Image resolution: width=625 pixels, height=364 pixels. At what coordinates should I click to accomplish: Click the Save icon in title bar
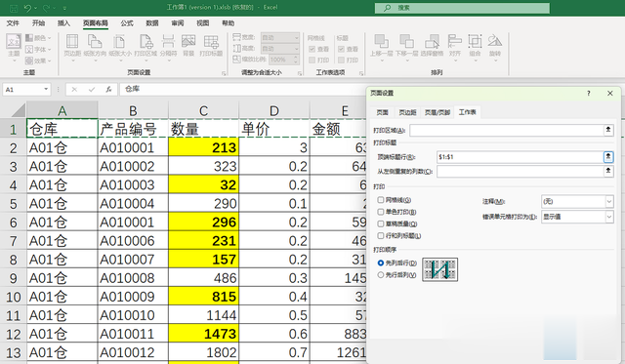(13, 8)
